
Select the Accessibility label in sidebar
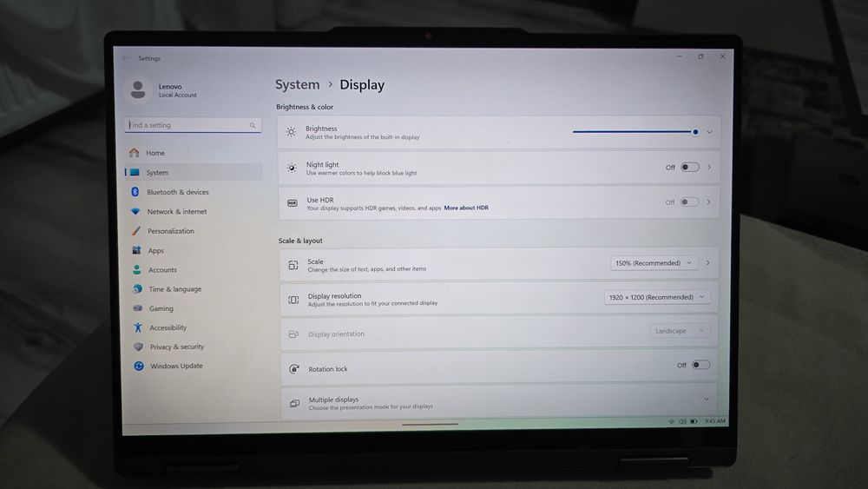[168, 327]
